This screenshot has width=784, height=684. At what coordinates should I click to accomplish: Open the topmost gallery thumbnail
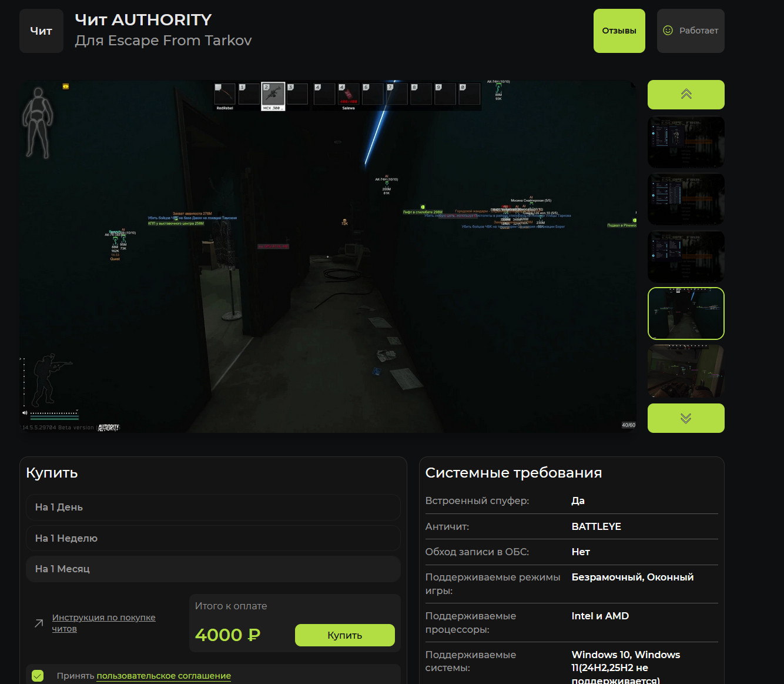686,142
